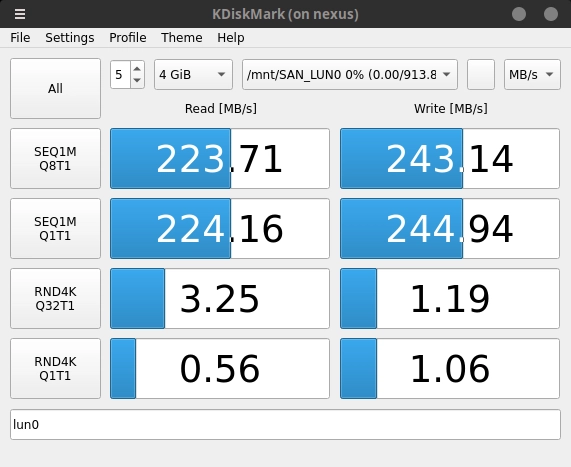
Task: Click the Write [MB/s] column header
Action: 450,109
